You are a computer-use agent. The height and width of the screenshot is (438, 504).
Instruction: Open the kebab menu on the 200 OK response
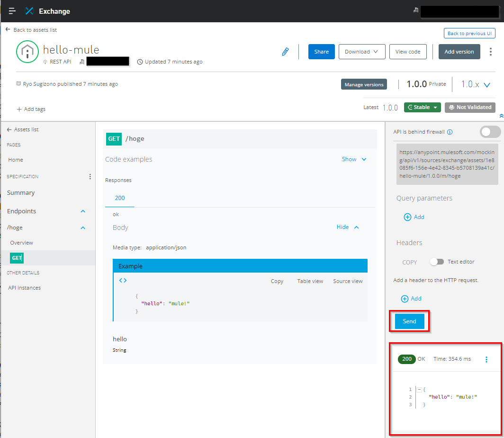pyautogui.click(x=486, y=359)
